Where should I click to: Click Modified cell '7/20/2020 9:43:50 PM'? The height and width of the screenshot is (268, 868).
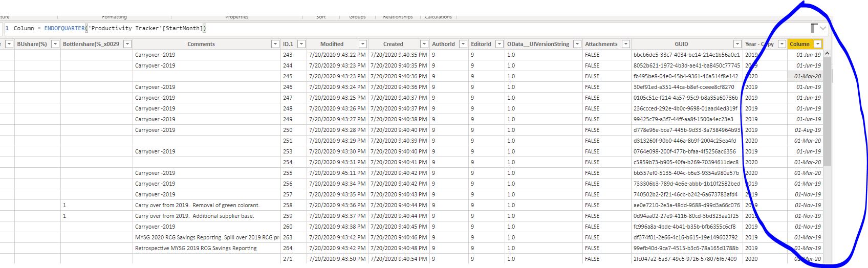click(x=337, y=259)
